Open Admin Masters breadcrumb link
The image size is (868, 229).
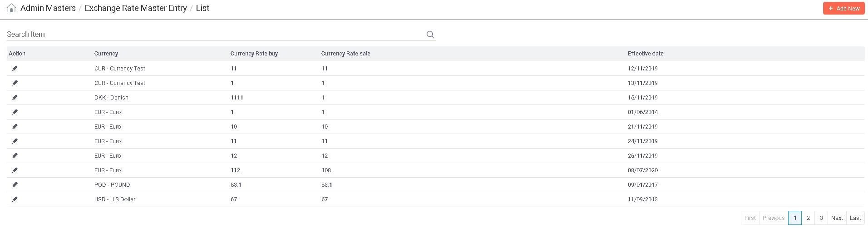(48, 8)
